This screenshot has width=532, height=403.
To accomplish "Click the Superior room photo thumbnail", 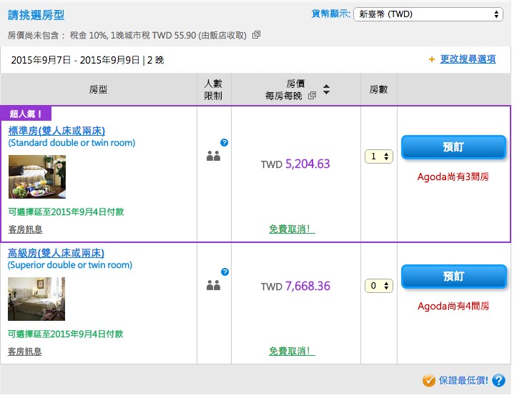I will click(x=36, y=299).
